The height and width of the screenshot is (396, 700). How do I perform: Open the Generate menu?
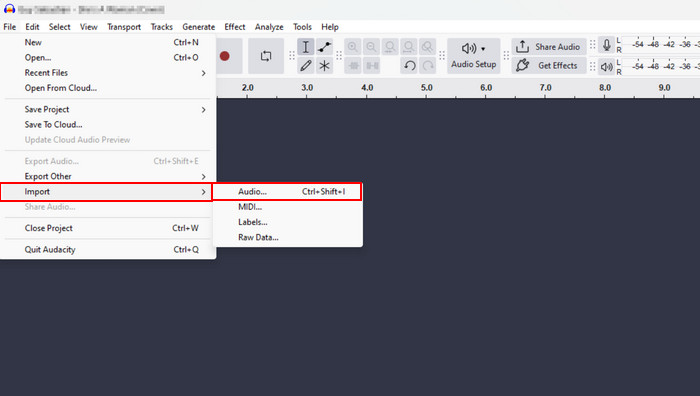tap(199, 27)
